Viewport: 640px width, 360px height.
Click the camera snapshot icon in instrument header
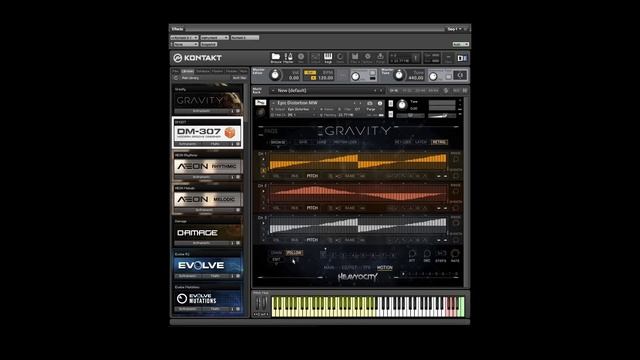370,103
